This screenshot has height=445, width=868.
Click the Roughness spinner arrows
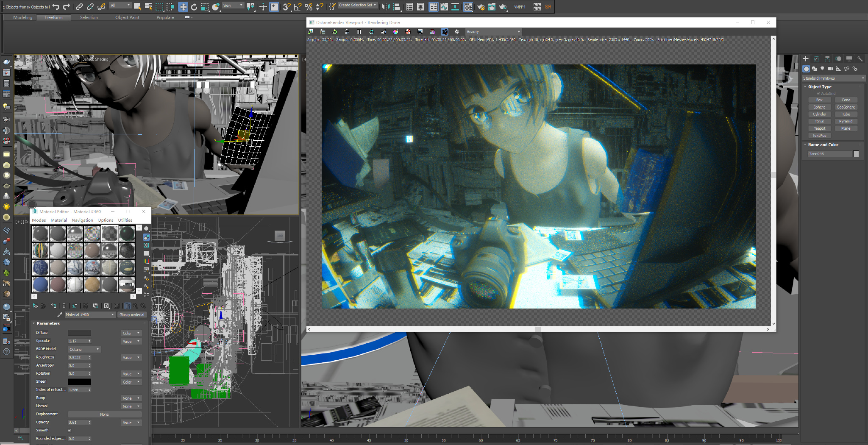[x=89, y=357]
